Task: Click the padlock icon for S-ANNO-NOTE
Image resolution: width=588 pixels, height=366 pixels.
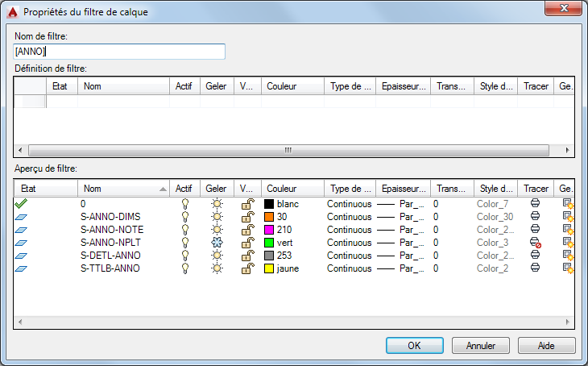Action: point(248,230)
